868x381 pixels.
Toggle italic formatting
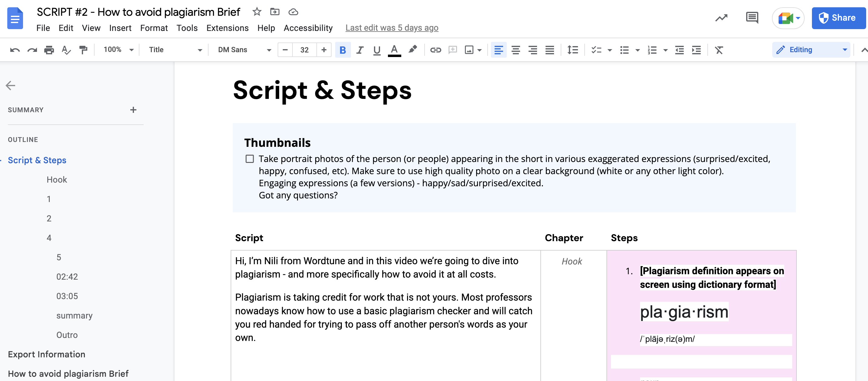coord(359,49)
